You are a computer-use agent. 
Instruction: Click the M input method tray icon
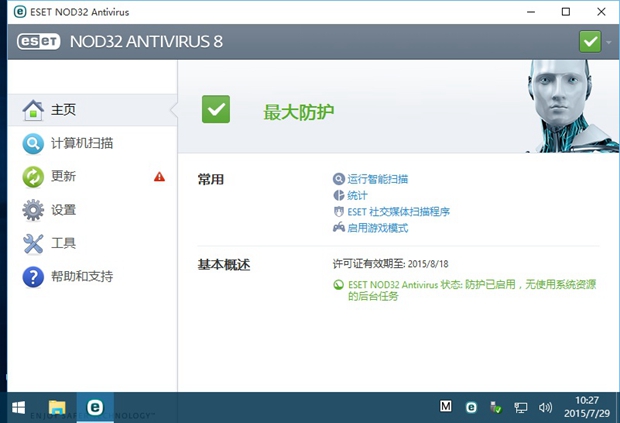pos(446,406)
